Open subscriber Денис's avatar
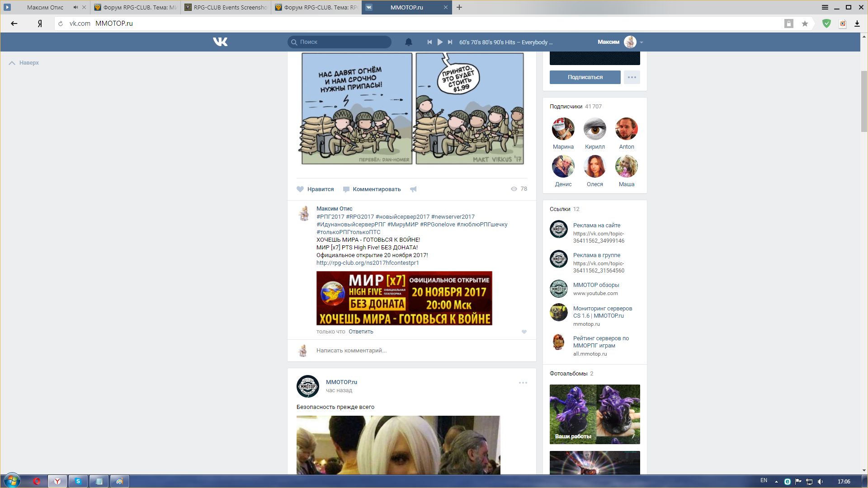Viewport: 868px width, 488px height. (563, 167)
